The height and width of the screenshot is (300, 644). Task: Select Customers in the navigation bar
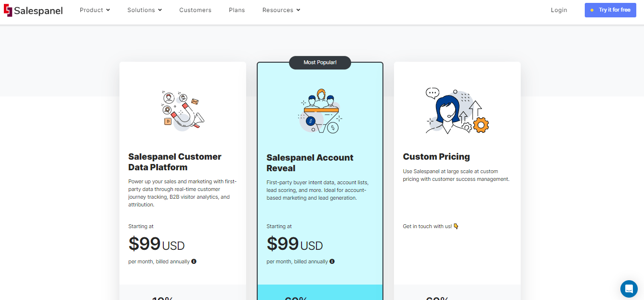tap(195, 10)
